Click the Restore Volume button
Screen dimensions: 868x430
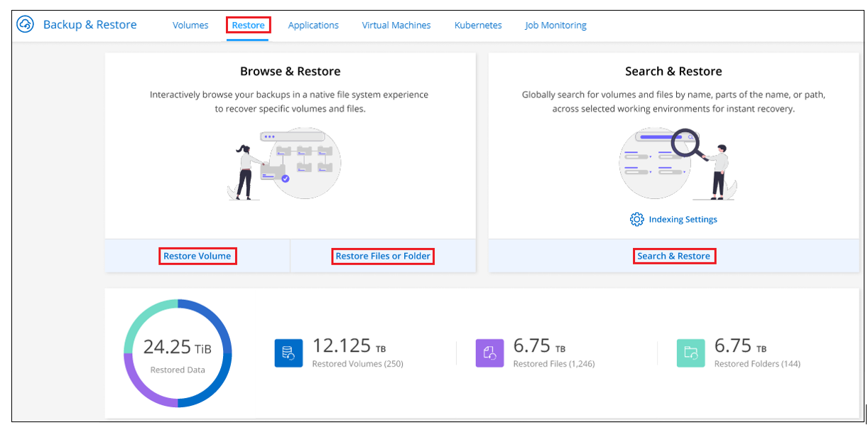click(x=197, y=256)
